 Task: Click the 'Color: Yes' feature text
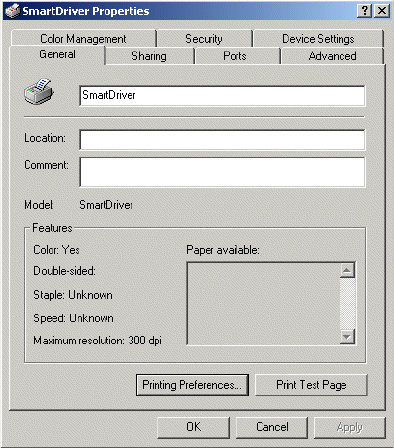point(56,250)
